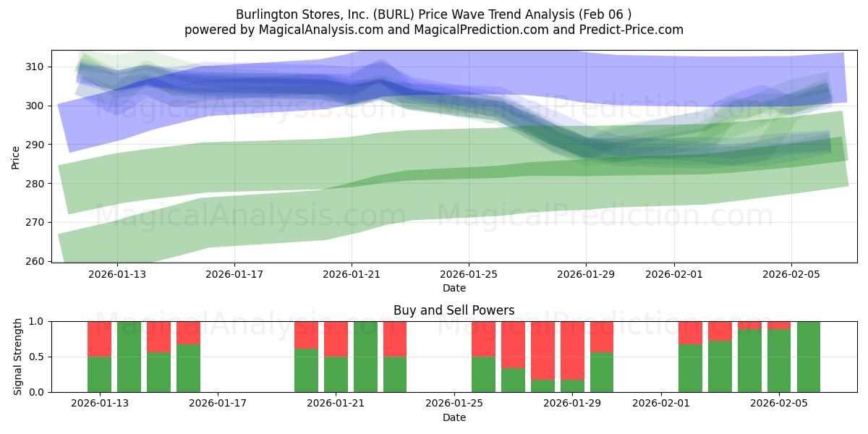Click the Burlington Stores, Inc. (BURL) chart title
Image resolution: width=868 pixels, height=434 pixels.
pyautogui.click(x=434, y=14)
